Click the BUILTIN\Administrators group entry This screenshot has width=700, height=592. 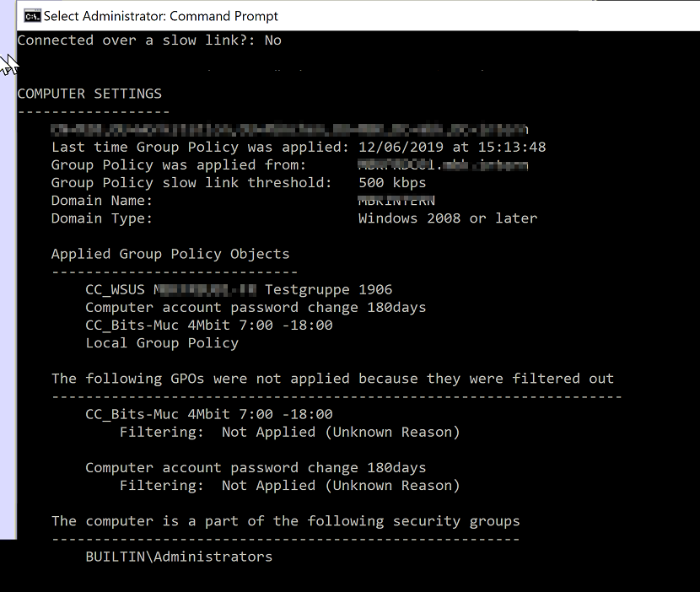[x=179, y=557]
